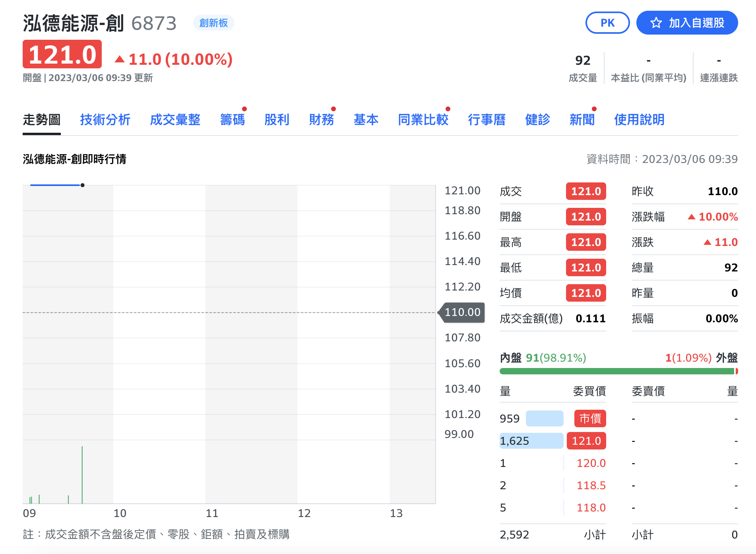Click the stock code 6873
The height and width of the screenshot is (554, 756).
(x=154, y=23)
